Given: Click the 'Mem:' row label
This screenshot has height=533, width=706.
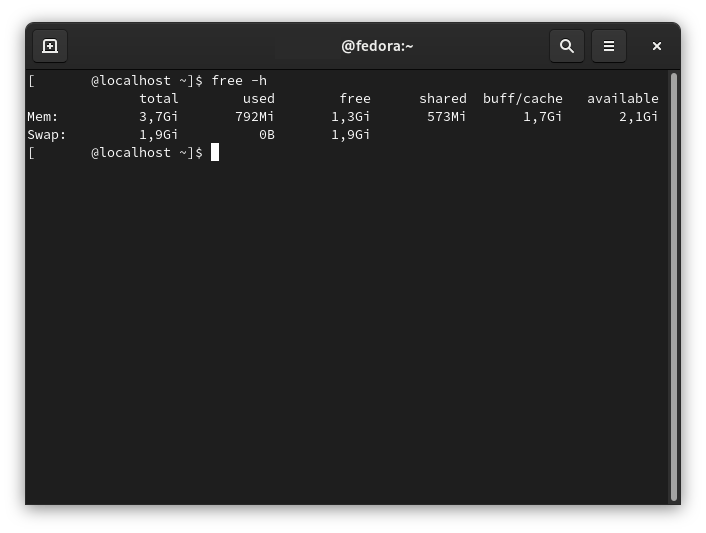Looking at the screenshot, I should pyautogui.click(x=43, y=117).
